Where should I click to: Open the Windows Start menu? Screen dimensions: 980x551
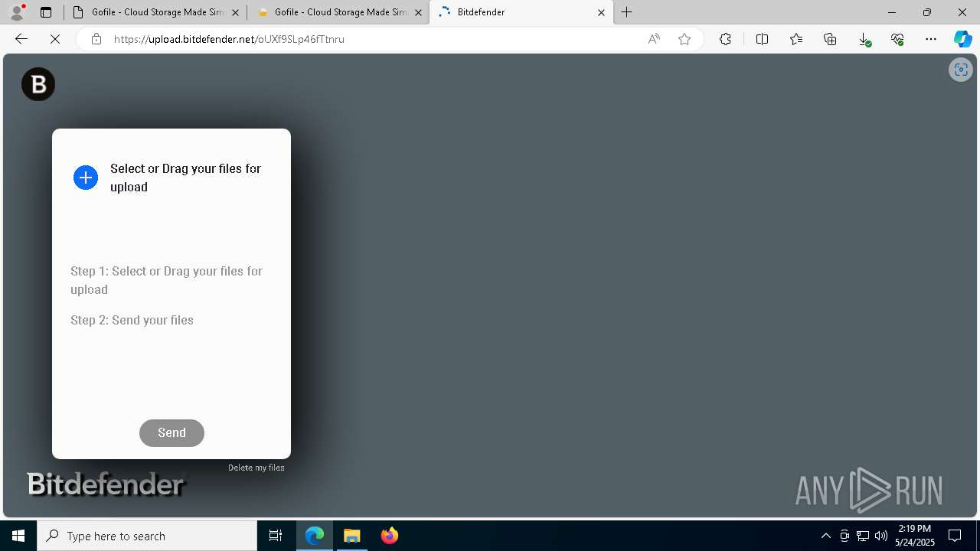tap(18, 536)
